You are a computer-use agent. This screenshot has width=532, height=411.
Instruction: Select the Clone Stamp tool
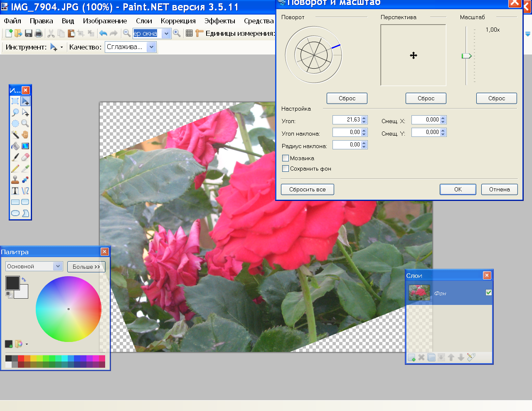click(x=15, y=180)
